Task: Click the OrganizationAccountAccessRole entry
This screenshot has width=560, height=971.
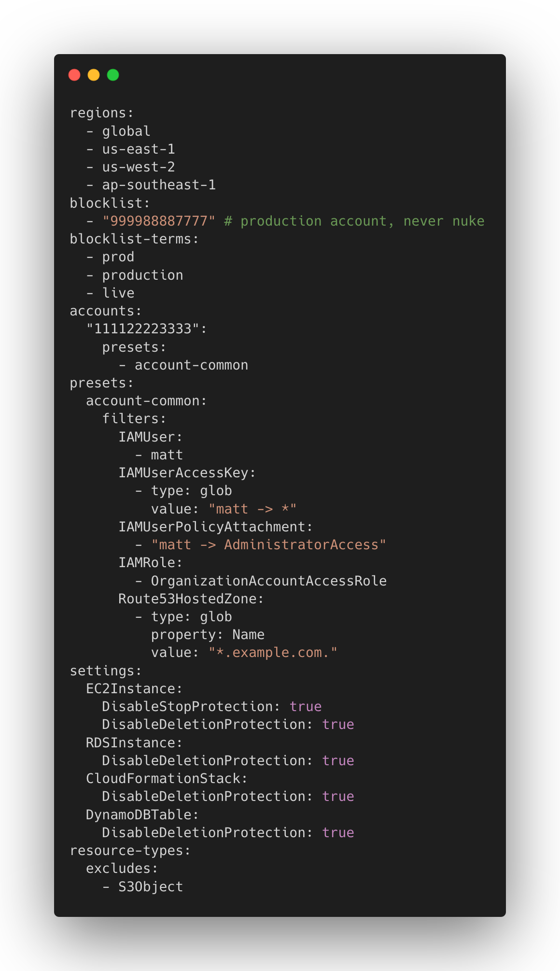Action: click(x=268, y=581)
